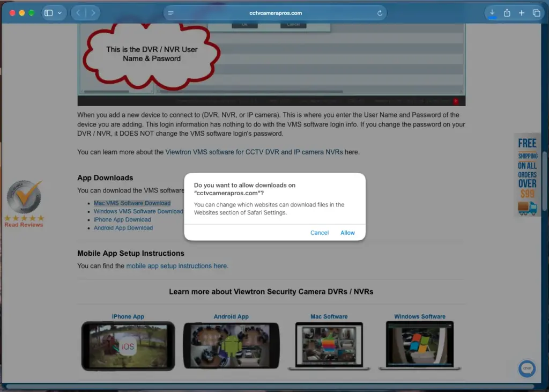Open the Reader view icon in address bar

point(171,13)
